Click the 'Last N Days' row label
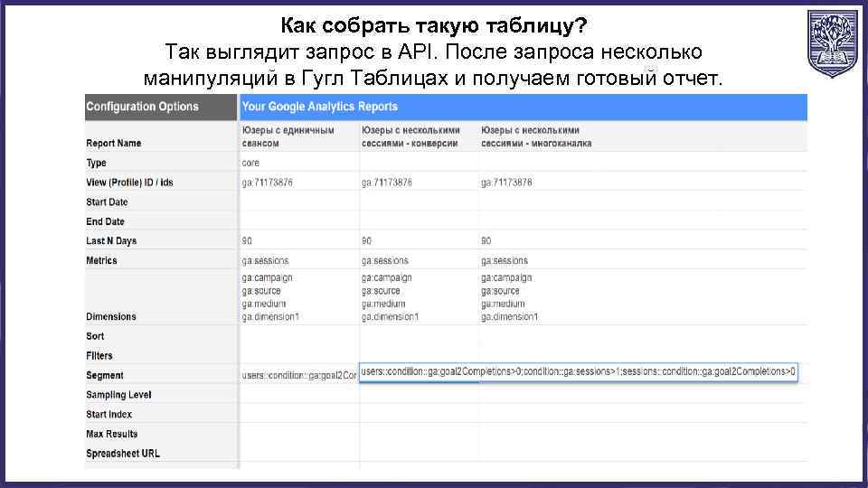 [x=111, y=240]
